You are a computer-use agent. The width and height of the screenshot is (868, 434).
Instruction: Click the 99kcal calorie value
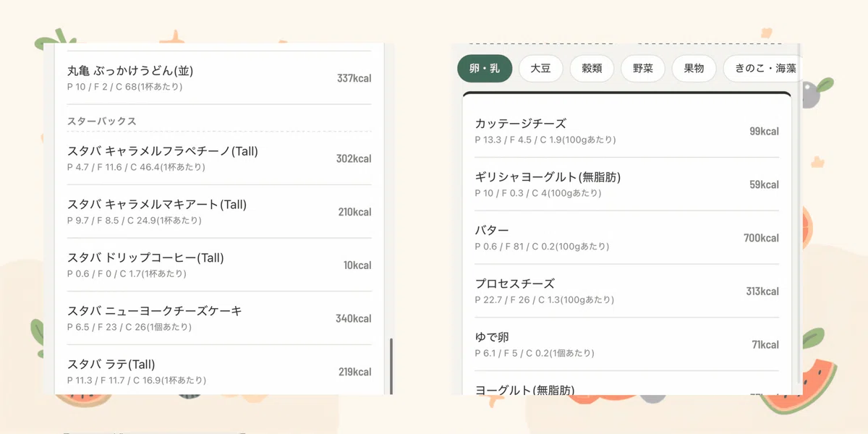(765, 131)
